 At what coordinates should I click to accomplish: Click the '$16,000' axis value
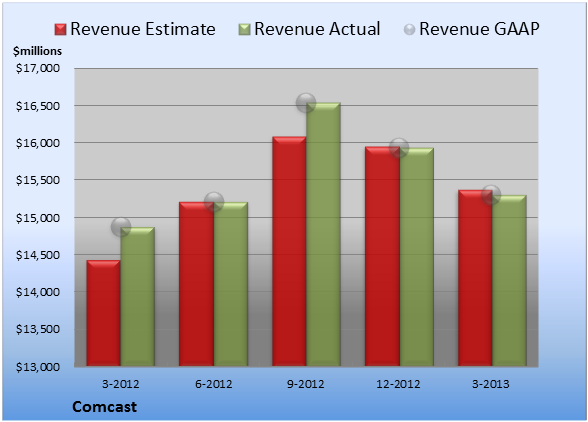(x=38, y=143)
